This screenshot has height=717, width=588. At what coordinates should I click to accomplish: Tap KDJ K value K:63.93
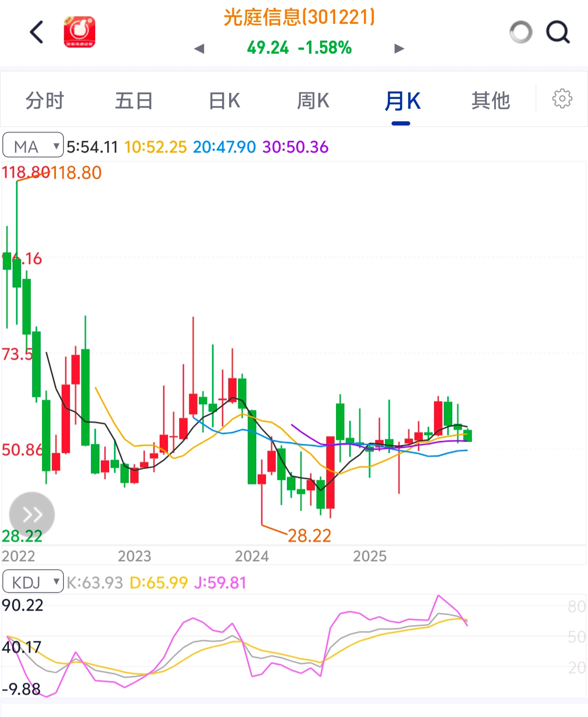point(95,583)
